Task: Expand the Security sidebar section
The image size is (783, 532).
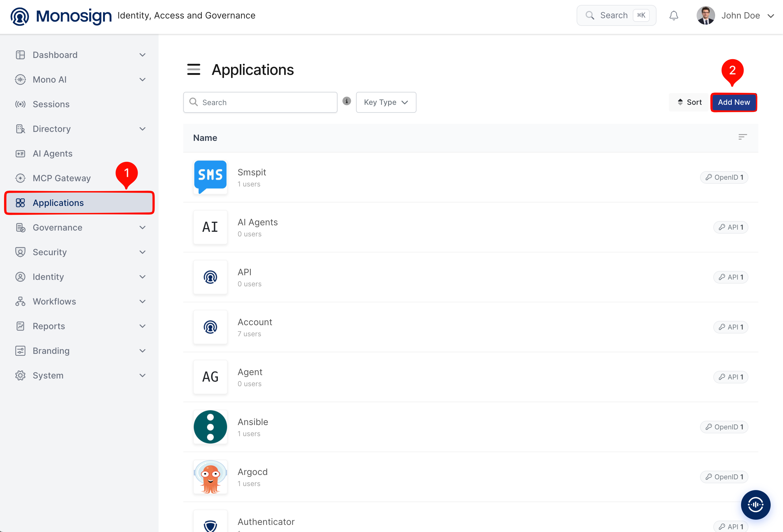Action: click(x=81, y=252)
